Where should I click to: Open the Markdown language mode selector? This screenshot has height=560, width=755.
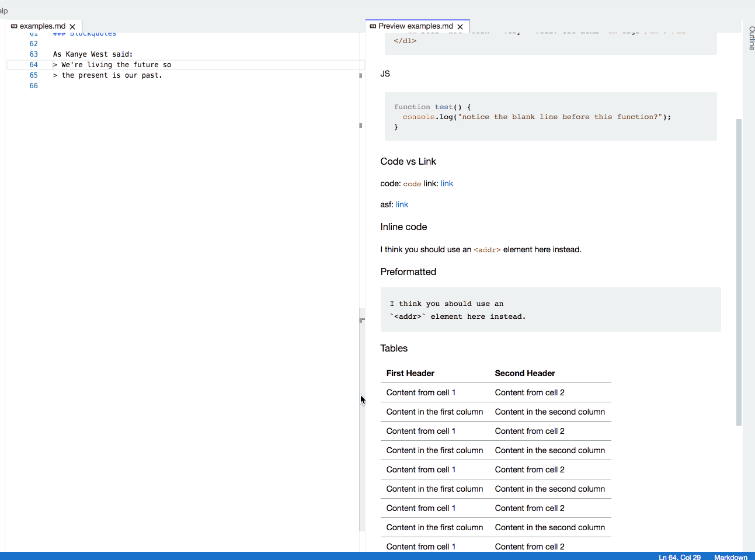point(730,556)
